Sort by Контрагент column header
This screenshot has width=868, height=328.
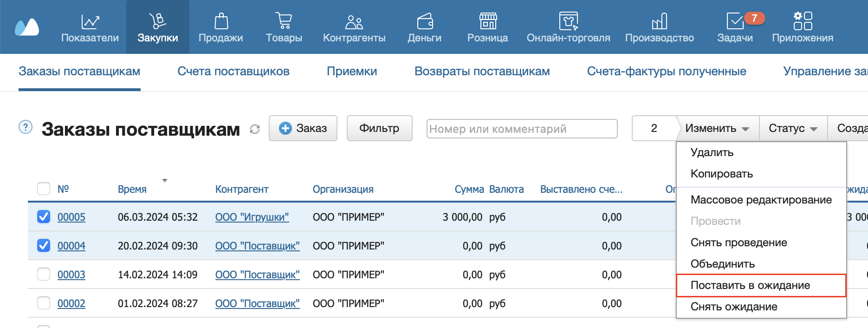click(242, 189)
